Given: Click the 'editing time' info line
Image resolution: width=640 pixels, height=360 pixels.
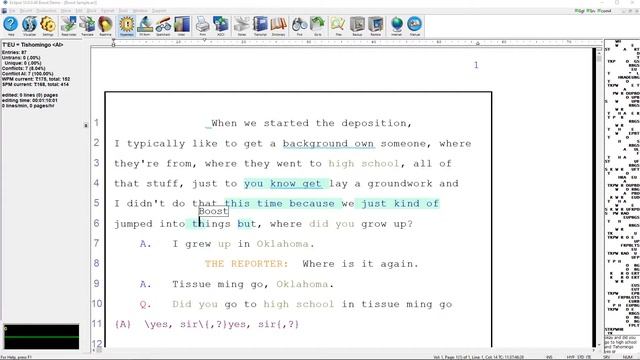Looking at the screenshot, I should [x=30, y=100].
